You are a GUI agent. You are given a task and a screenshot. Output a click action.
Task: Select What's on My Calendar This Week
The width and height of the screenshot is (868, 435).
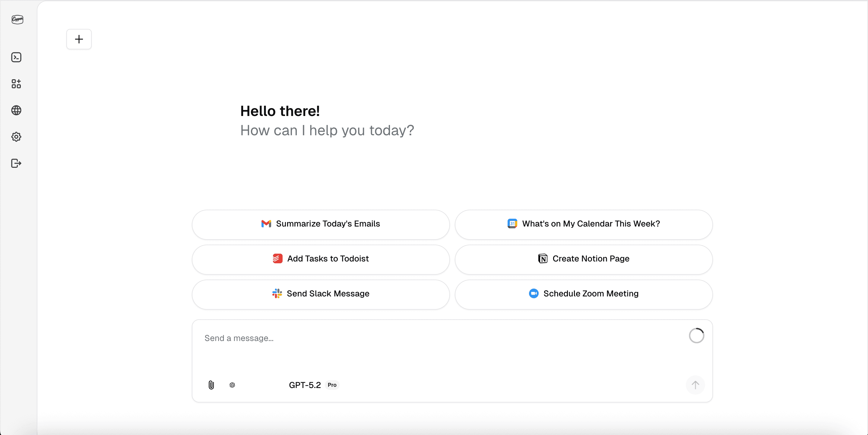(583, 224)
